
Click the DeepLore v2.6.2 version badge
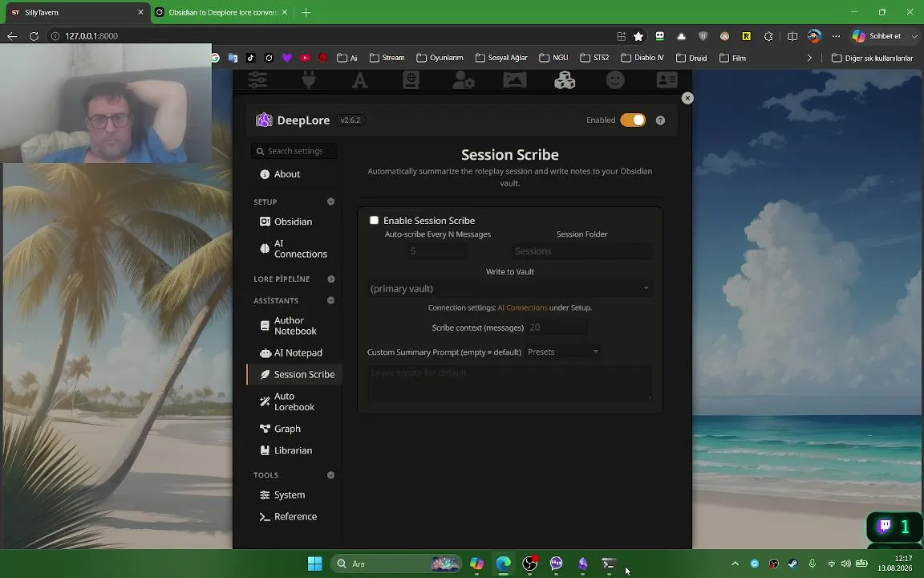coord(351,120)
